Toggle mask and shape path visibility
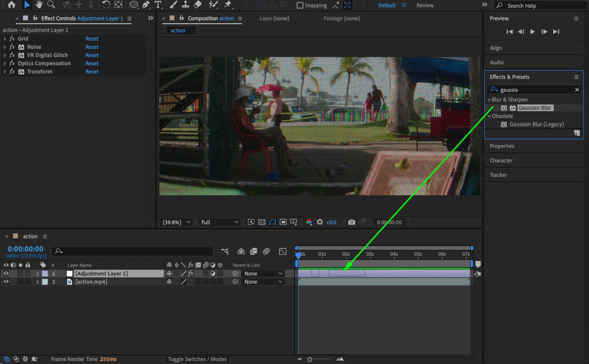Screen dimensions: 589x364 click(273, 222)
